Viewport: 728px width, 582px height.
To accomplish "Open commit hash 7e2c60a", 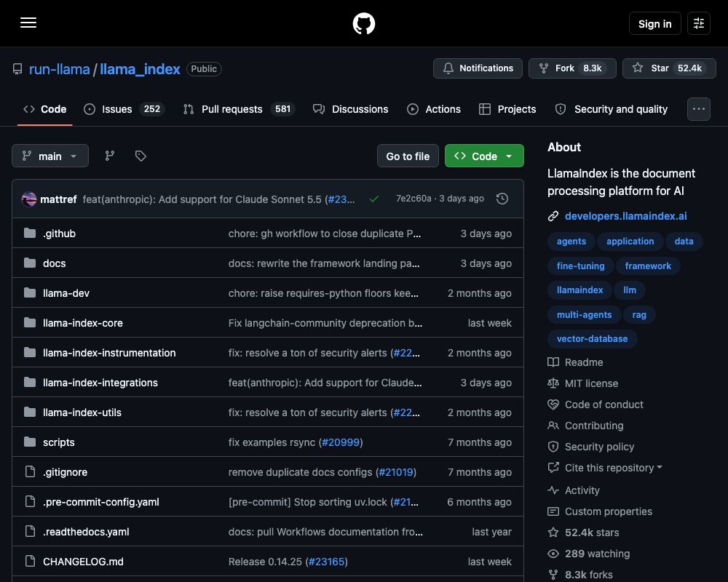I will click(414, 198).
